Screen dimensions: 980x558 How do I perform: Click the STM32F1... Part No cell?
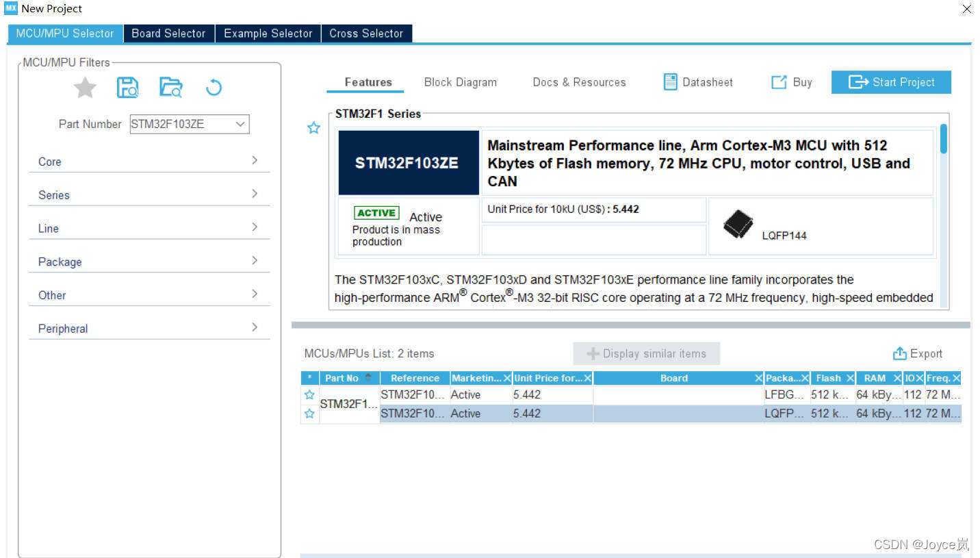tap(350, 404)
